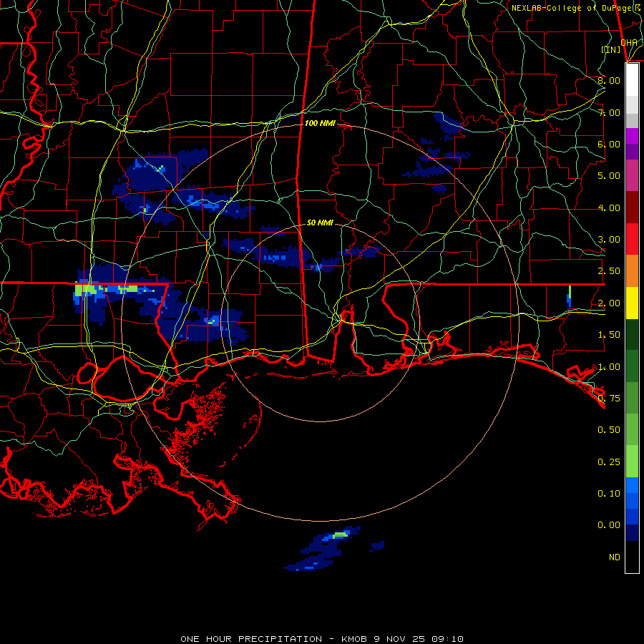This screenshot has height=644, width=644.
Task: Select the dark purple legend swatch below 6.00
Action: [x=632, y=152]
